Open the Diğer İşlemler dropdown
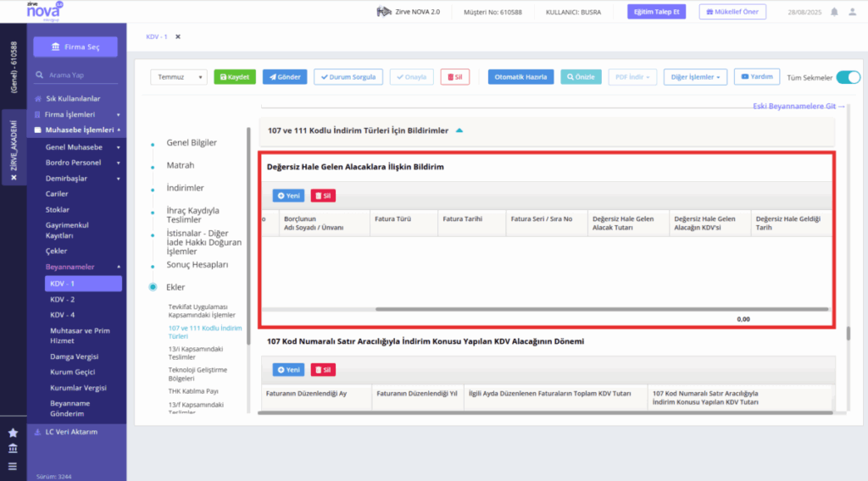The image size is (868, 481). coord(695,77)
